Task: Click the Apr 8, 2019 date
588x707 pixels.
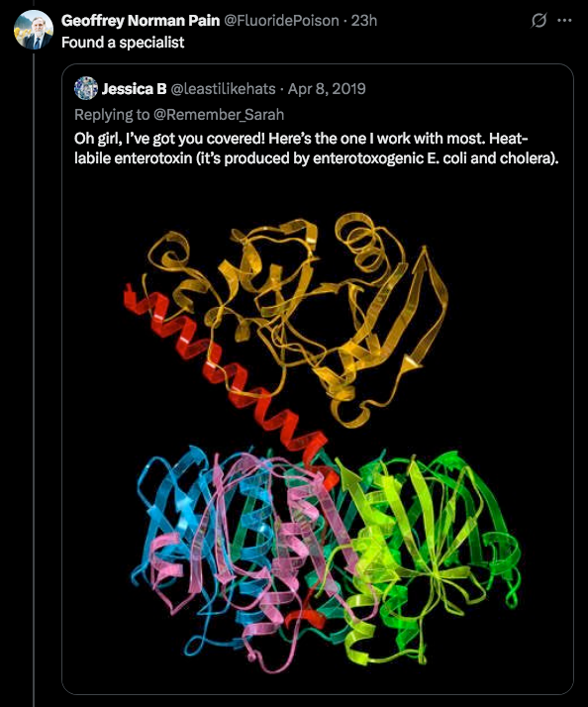Action: 327,89
